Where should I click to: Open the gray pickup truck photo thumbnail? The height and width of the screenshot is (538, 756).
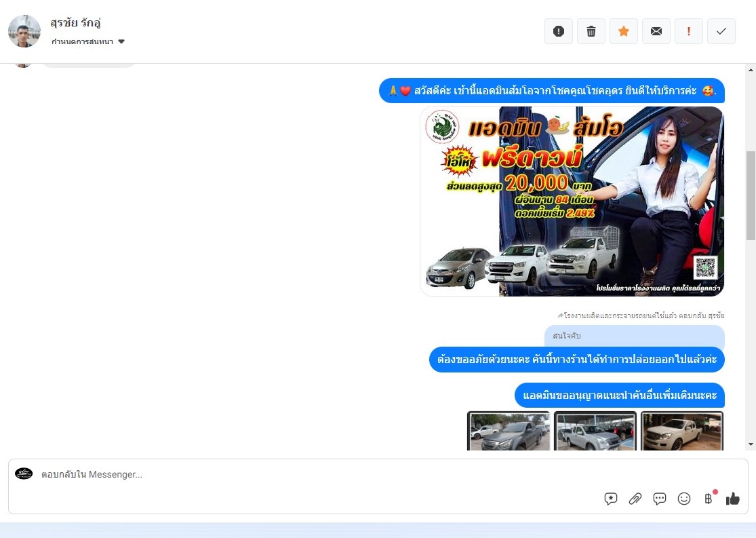tap(509, 431)
